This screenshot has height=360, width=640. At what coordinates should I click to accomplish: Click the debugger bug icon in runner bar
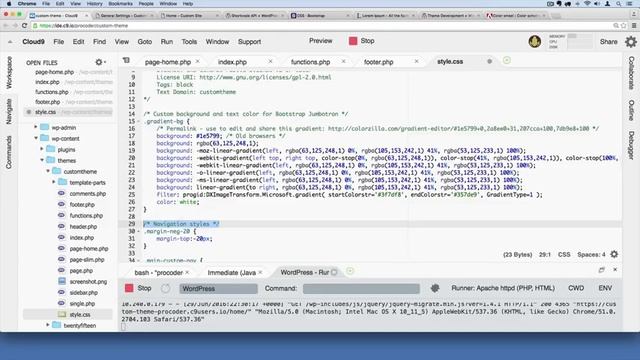[435, 288]
